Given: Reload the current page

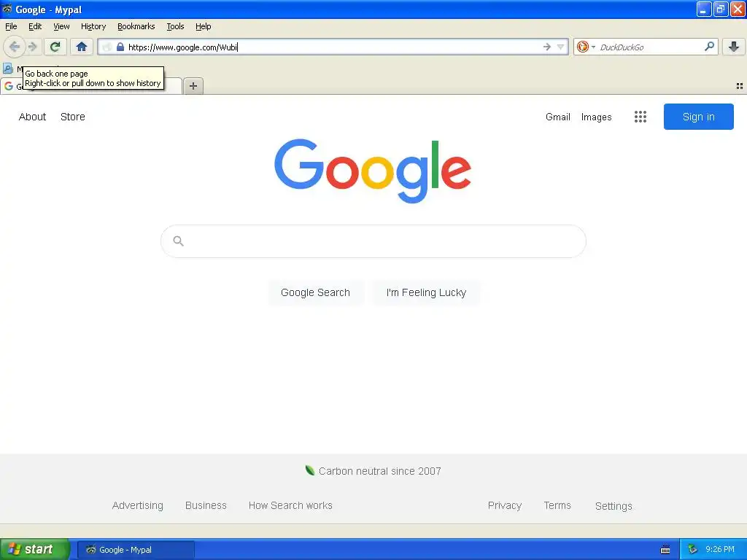Looking at the screenshot, I should 55,47.
